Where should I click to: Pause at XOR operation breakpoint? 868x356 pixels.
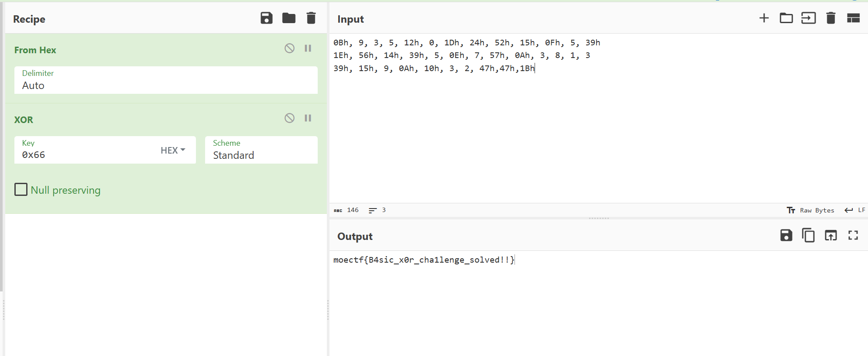[308, 118]
